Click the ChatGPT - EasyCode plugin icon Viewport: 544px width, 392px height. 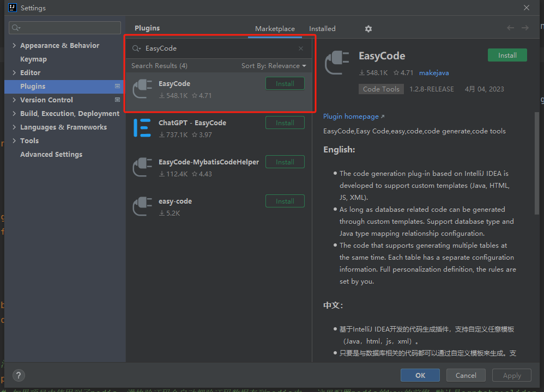click(x=143, y=128)
